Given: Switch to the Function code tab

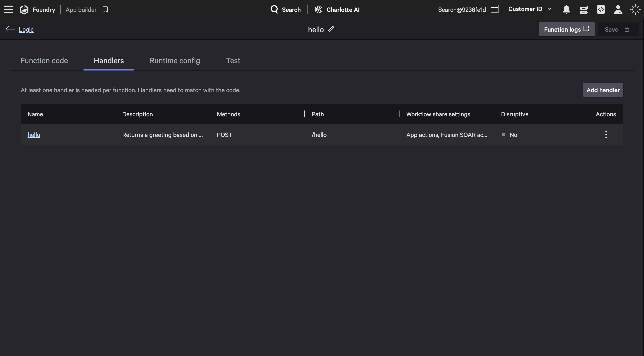Looking at the screenshot, I should click(x=44, y=61).
